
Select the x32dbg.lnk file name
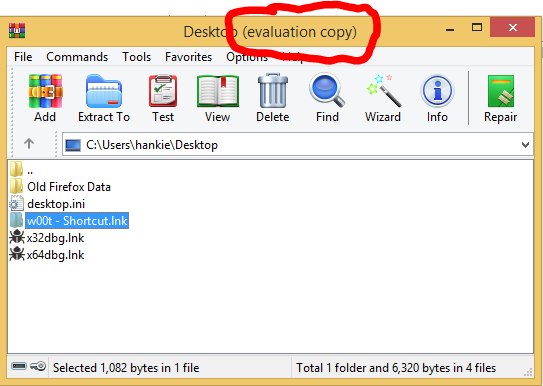pos(55,238)
